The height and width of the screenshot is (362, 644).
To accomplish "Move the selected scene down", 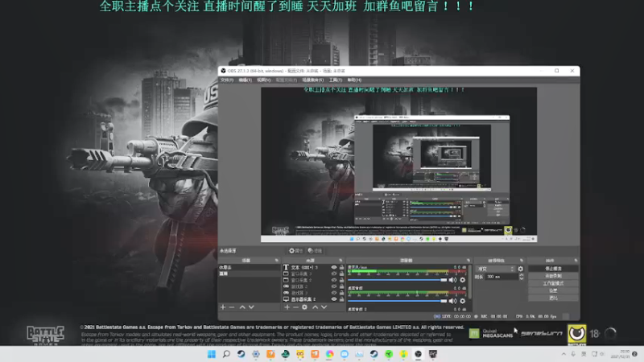I will [251, 307].
